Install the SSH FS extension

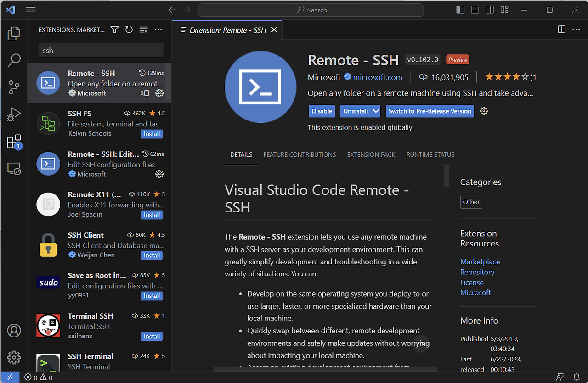click(x=152, y=134)
